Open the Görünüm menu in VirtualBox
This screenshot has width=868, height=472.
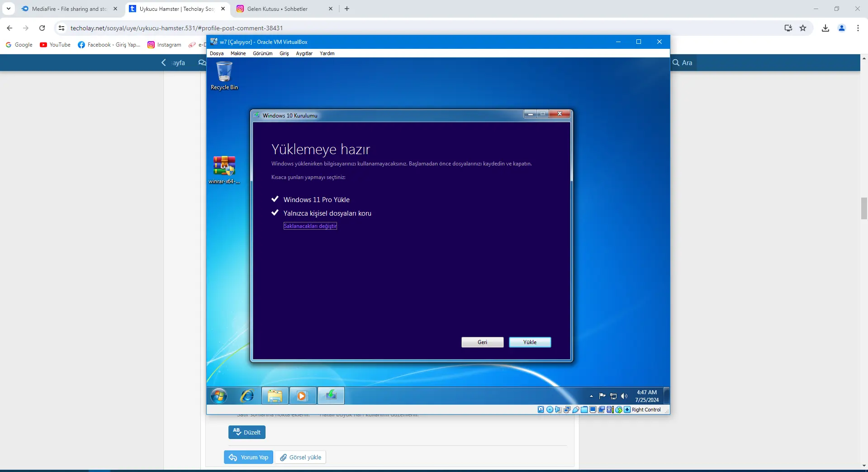pos(263,53)
